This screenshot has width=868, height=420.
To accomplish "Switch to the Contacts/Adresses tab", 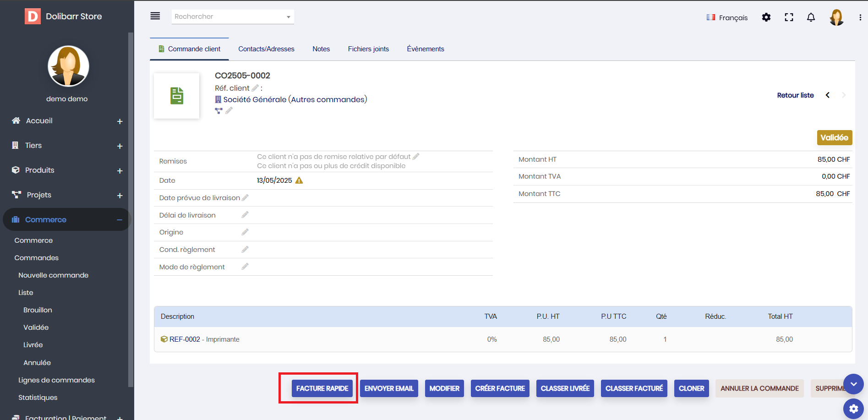I will pos(266,49).
